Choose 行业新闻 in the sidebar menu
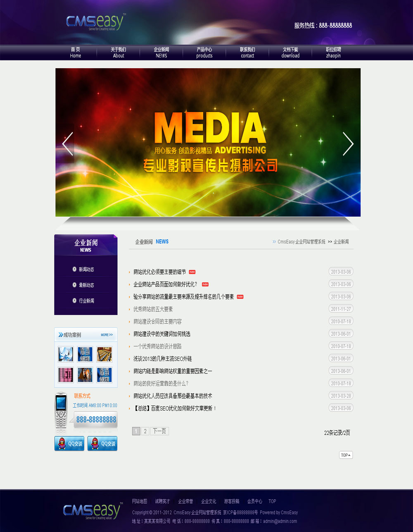 coord(86,301)
